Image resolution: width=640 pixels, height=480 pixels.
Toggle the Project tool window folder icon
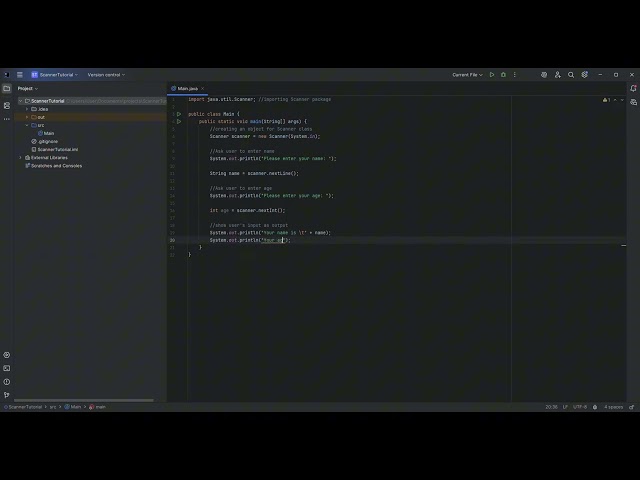(7, 88)
